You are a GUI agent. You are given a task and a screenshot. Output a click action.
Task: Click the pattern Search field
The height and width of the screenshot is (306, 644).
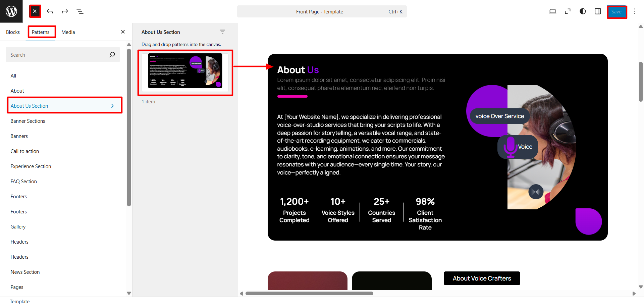pyautogui.click(x=57, y=55)
